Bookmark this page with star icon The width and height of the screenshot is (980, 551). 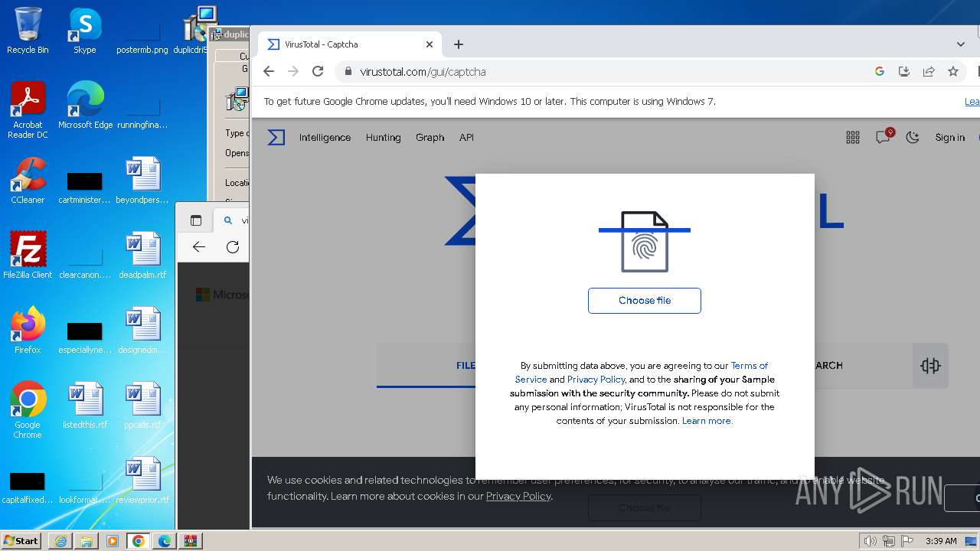click(x=953, y=71)
